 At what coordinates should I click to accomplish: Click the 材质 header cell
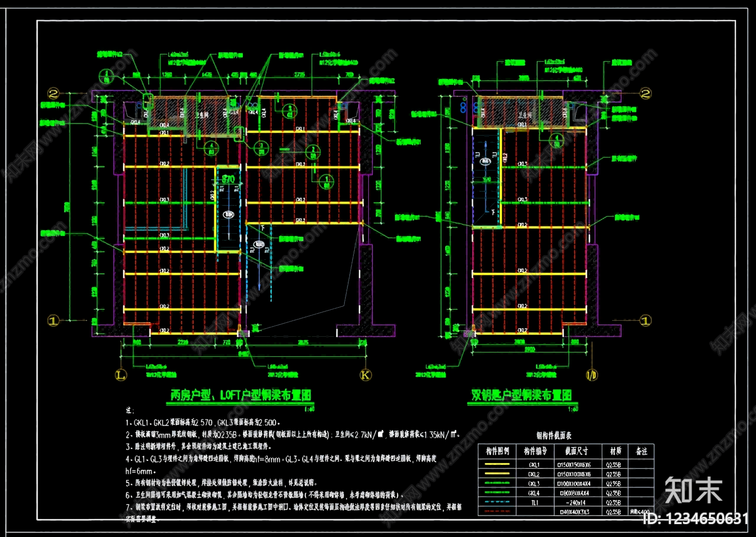pos(615,451)
